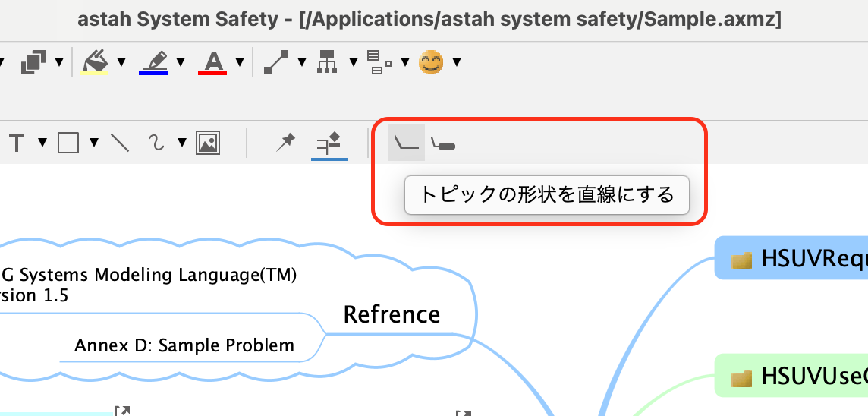Toggle the pushpin lock mode
This screenshot has height=416, width=868.
[285, 142]
